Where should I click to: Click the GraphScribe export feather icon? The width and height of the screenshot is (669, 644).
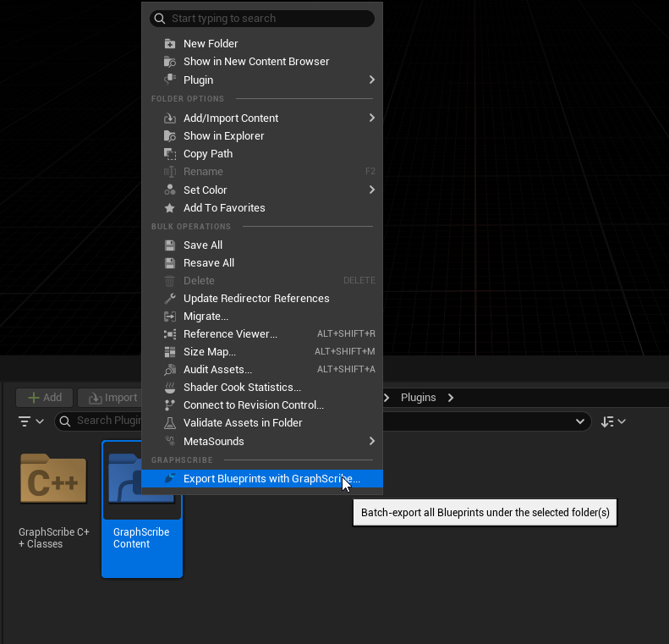(x=170, y=478)
